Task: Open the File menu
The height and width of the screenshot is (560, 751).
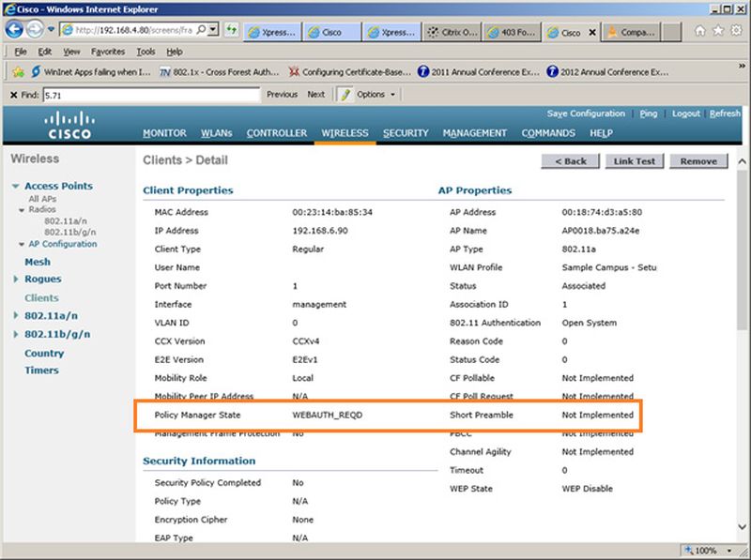Action: coord(20,52)
